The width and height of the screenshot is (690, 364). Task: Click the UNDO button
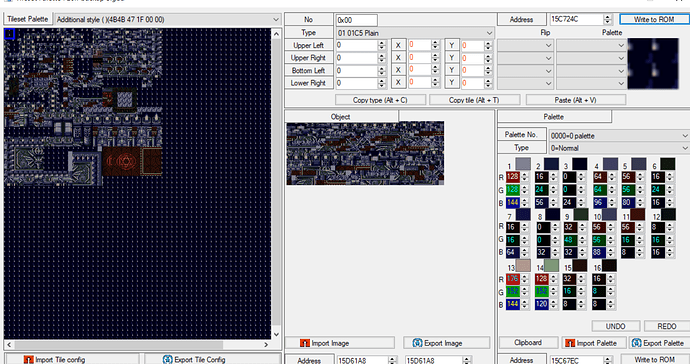coord(616,326)
